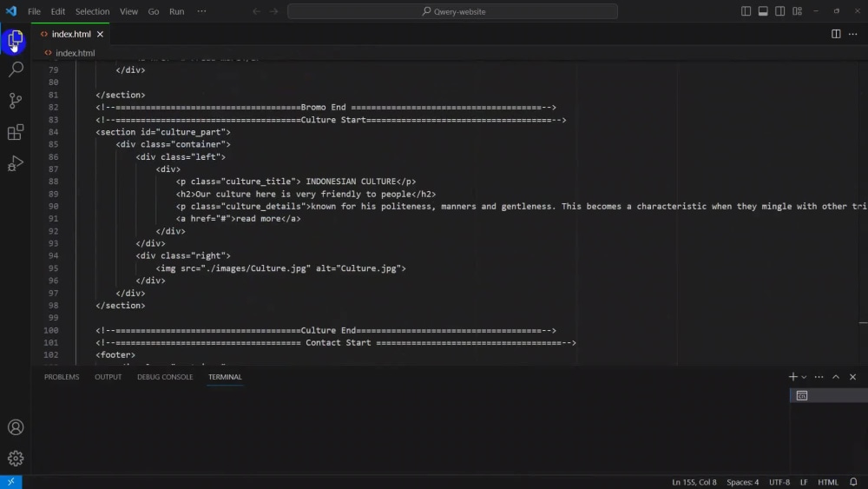The height and width of the screenshot is (489, 868).
Task: Open the Go menu
Action: (x=154, y=11)
